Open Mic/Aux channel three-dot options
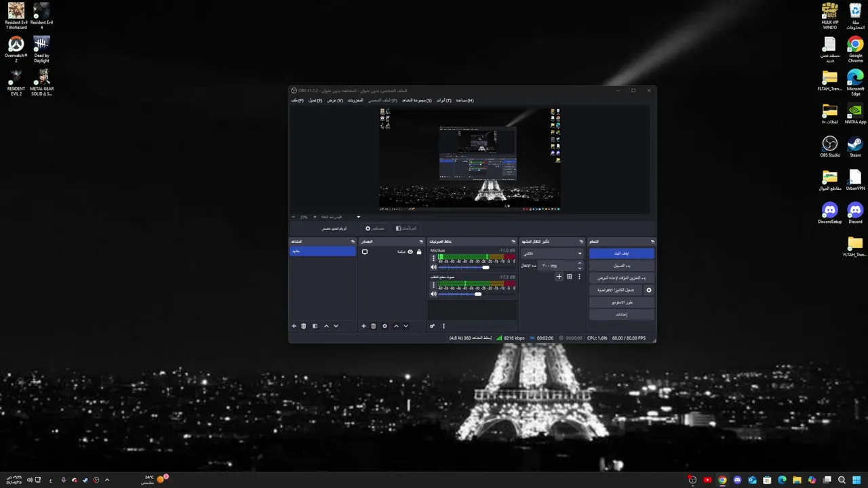The image size is (868, 488). (434, 258)
